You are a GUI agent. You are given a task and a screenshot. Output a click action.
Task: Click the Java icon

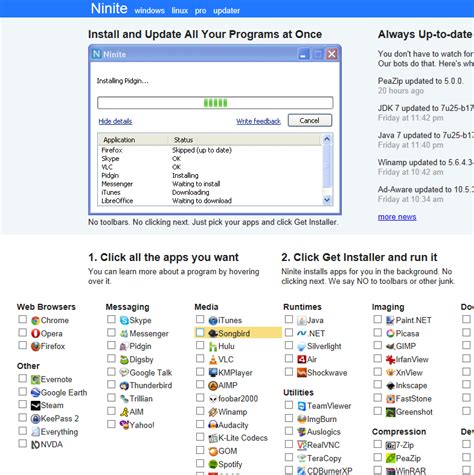click(302, 320)
